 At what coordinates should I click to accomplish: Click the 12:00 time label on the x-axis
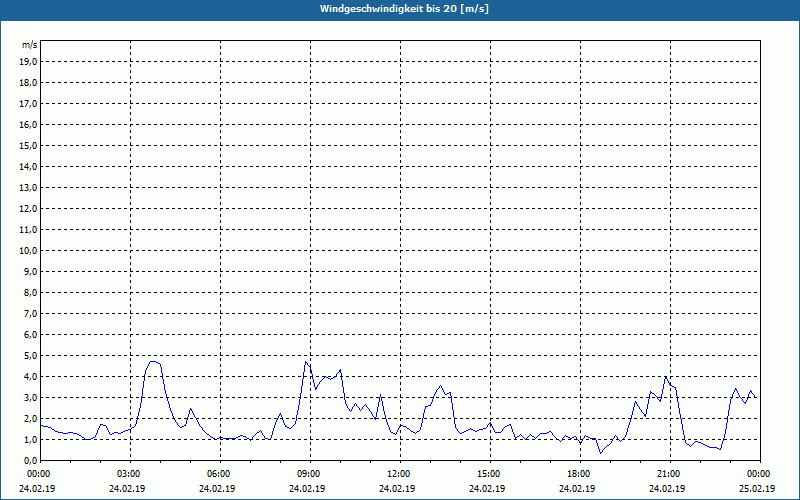(x=400, y=474)
